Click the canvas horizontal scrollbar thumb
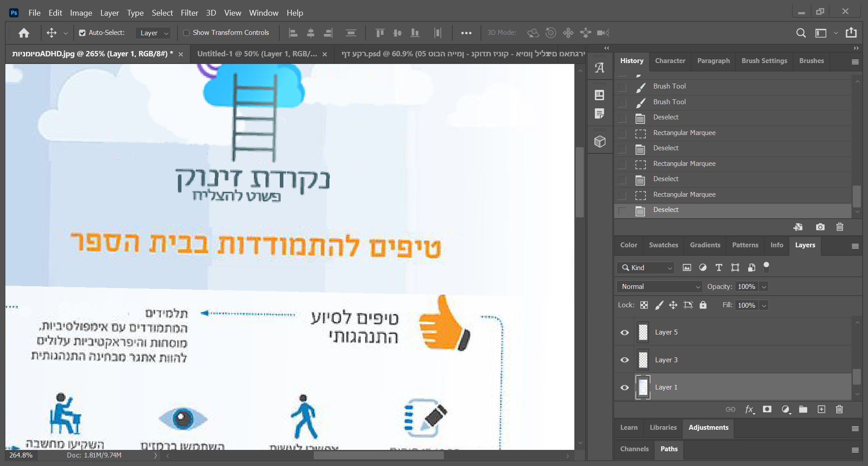 tap(379, 456)
